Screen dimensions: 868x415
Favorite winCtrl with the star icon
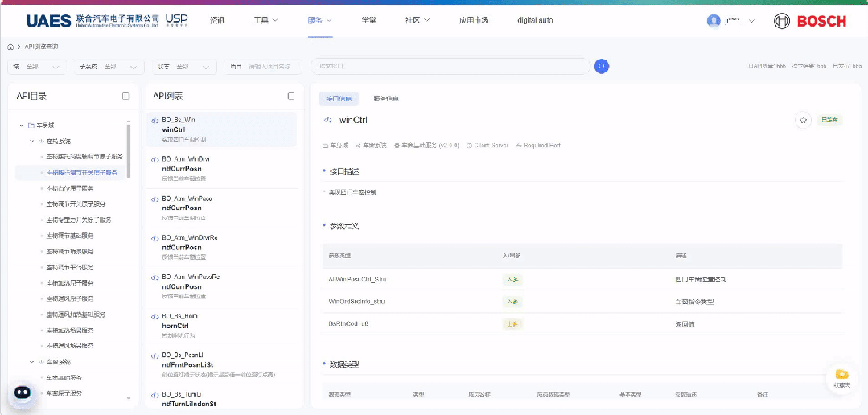point(803,120)
